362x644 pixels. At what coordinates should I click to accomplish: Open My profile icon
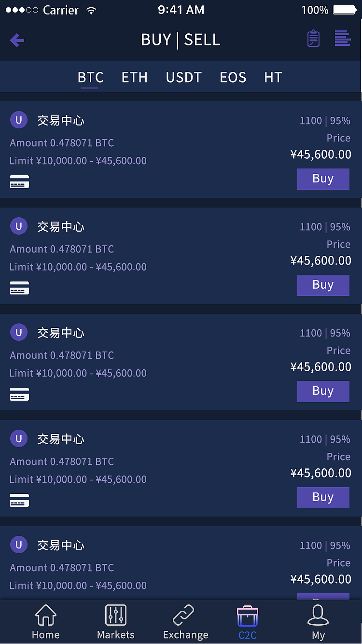coord(318,622)
